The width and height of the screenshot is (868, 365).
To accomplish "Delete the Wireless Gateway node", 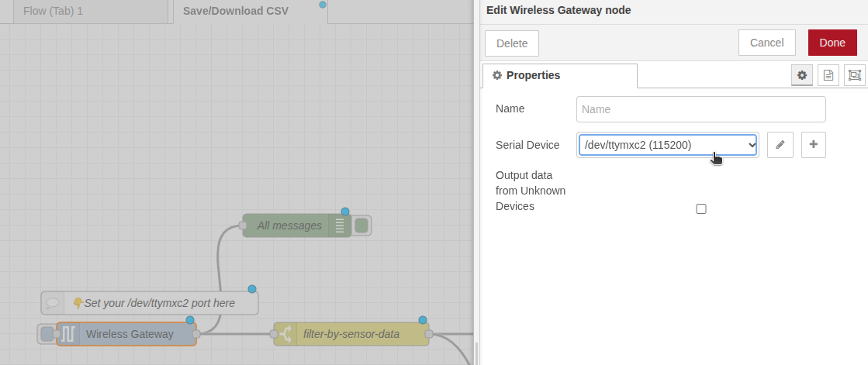I will point(511,43).
